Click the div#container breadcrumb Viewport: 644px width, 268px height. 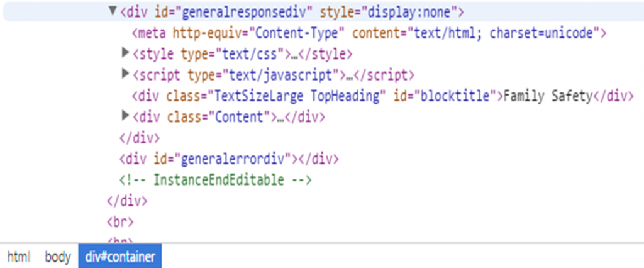[120, 257]
